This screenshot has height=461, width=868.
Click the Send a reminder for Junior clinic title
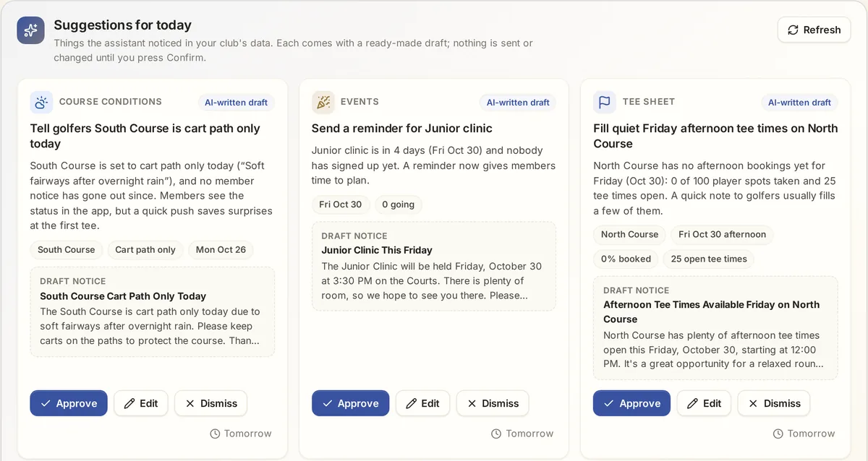[x=402, y=129]
